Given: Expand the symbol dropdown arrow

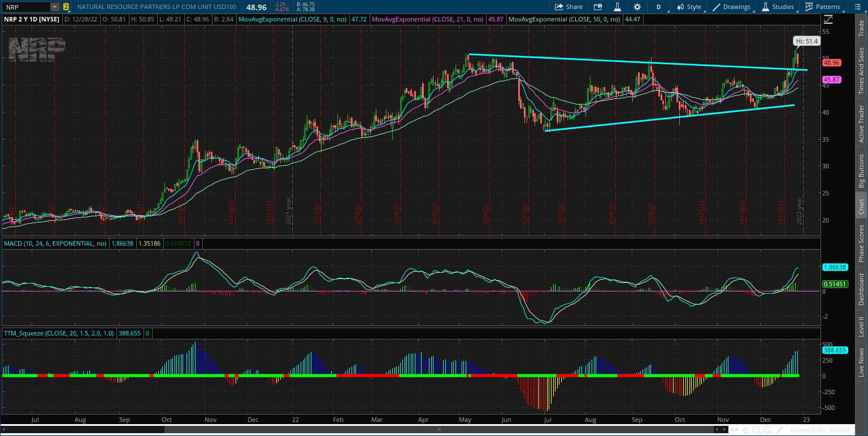Looking at the screenshot, I should click(55, 7).
